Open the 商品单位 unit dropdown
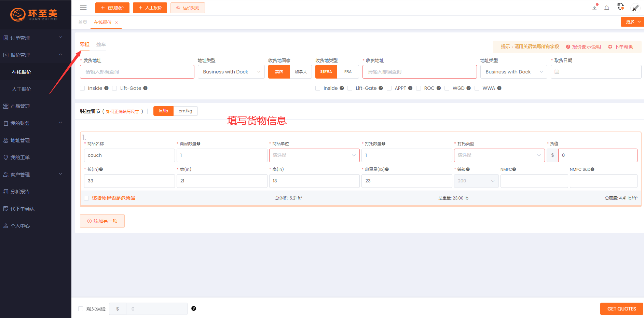This screenshot has height=318, width=644. [314, 155]
